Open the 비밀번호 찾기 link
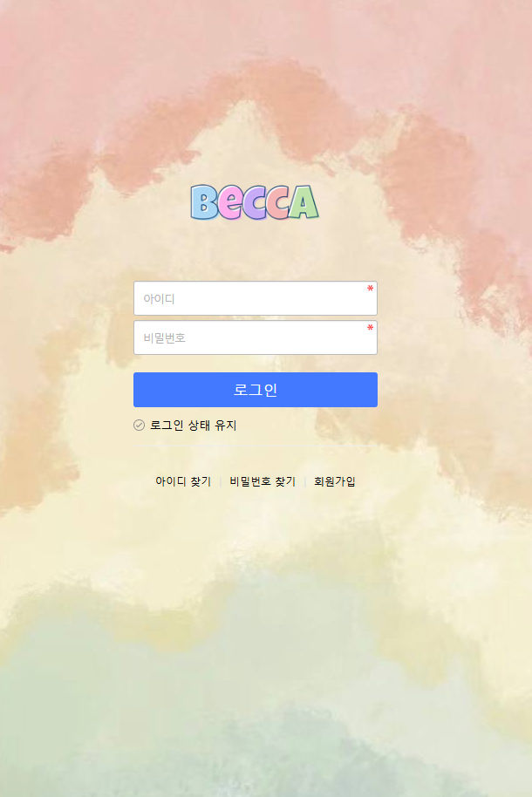Screen dimensions: 532x797 [x=263, y=481]
